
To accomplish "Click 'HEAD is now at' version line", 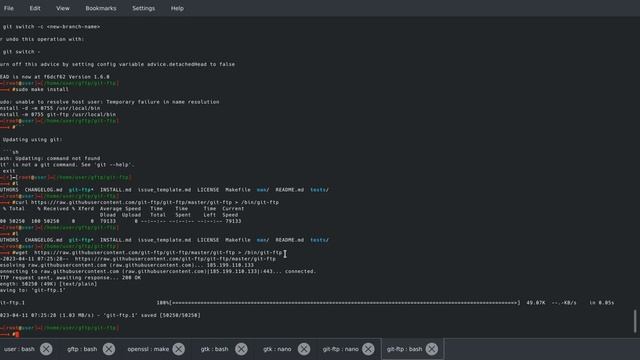I will 55,77.
